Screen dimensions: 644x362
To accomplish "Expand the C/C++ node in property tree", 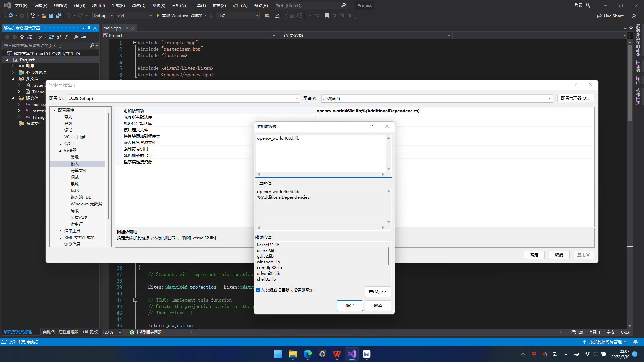I will tap(60, 144).
